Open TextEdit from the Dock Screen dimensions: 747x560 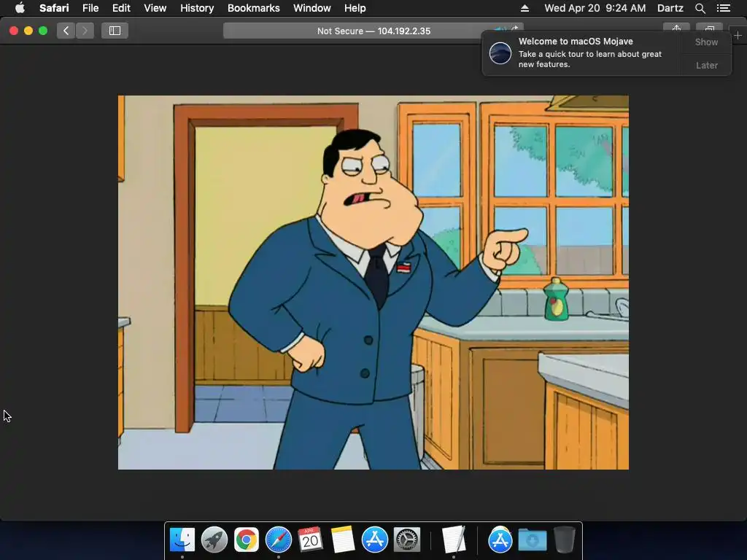point(453,540)
